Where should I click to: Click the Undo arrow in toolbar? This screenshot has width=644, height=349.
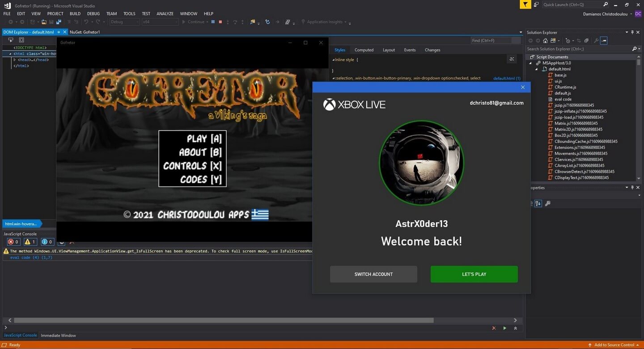86,22
